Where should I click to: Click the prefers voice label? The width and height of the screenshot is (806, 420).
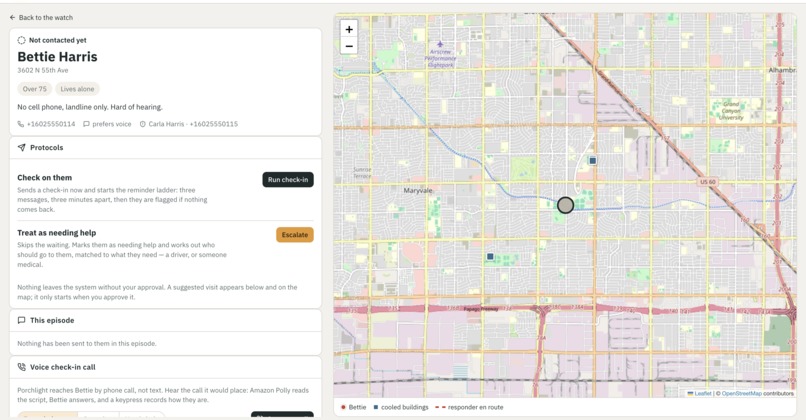112,124
